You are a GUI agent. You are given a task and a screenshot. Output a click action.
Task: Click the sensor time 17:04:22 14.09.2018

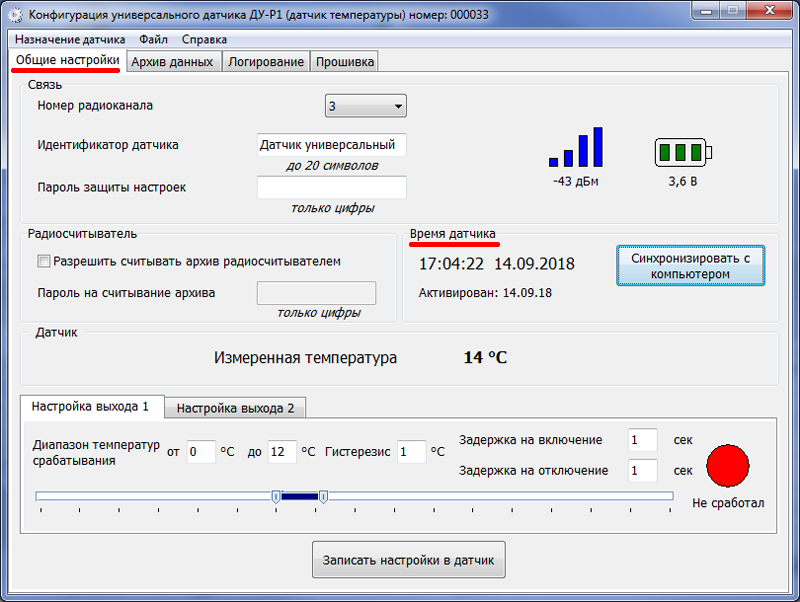pyautogui.click(x=496, y=264)
